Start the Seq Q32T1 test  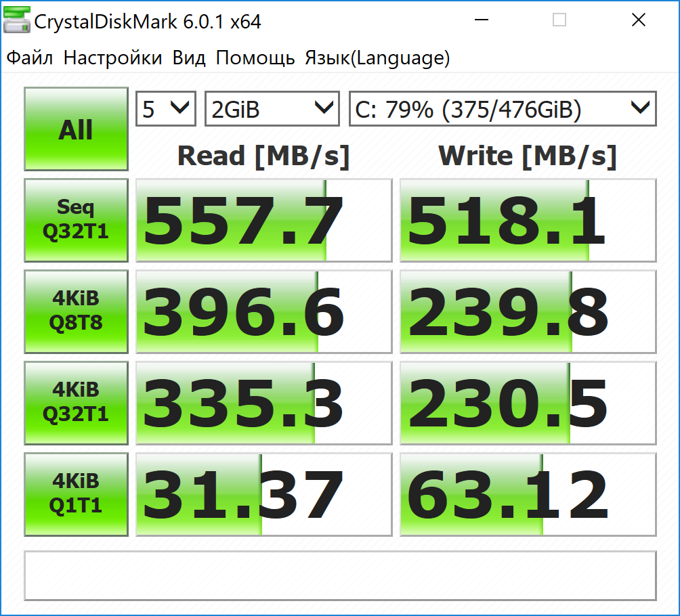[x=76, y=220]
